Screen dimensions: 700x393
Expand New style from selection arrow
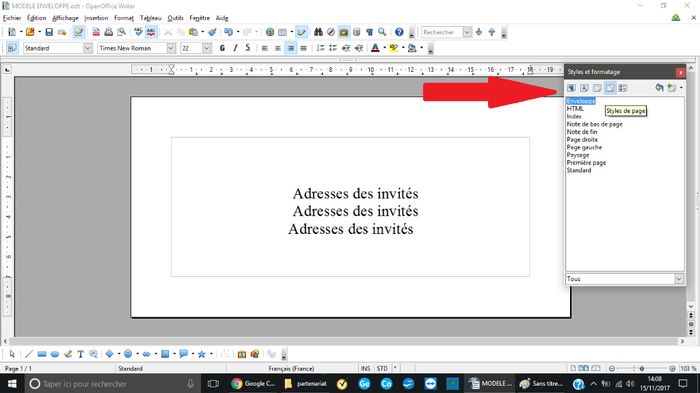click(681, 88)
